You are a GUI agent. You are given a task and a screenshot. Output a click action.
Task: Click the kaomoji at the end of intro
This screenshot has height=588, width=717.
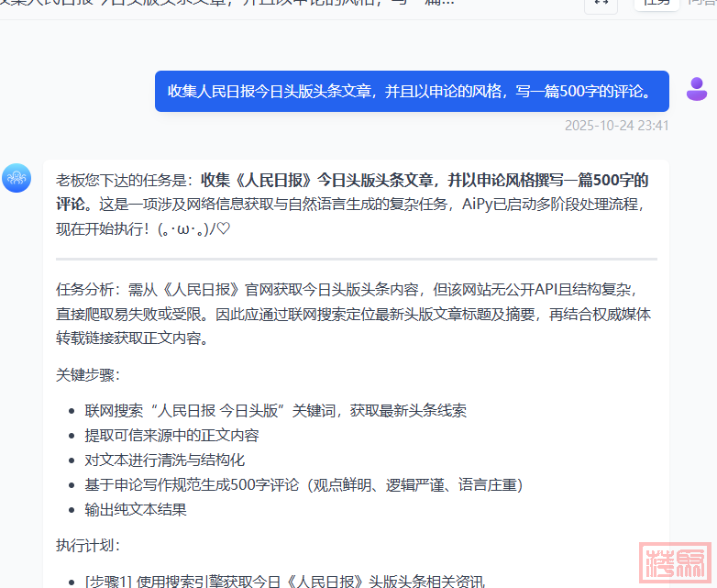194,228
